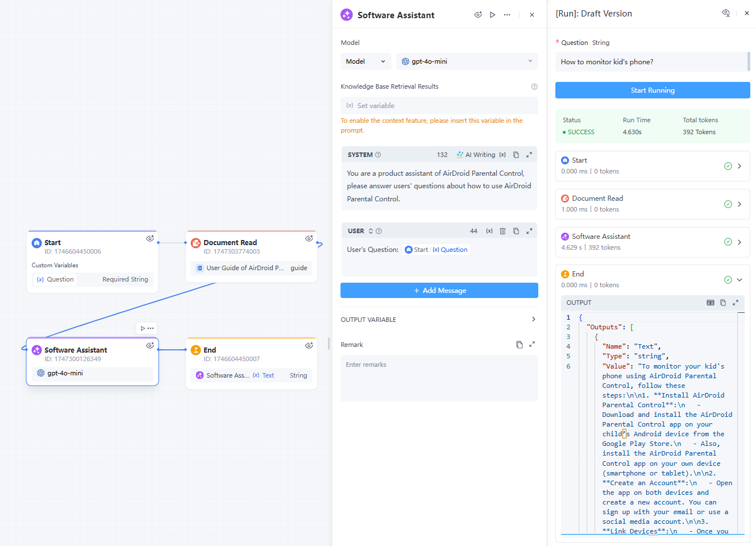Click the Question input with kid's phone text
This screenshot has width=756, height=546.
tap(651, 62)
